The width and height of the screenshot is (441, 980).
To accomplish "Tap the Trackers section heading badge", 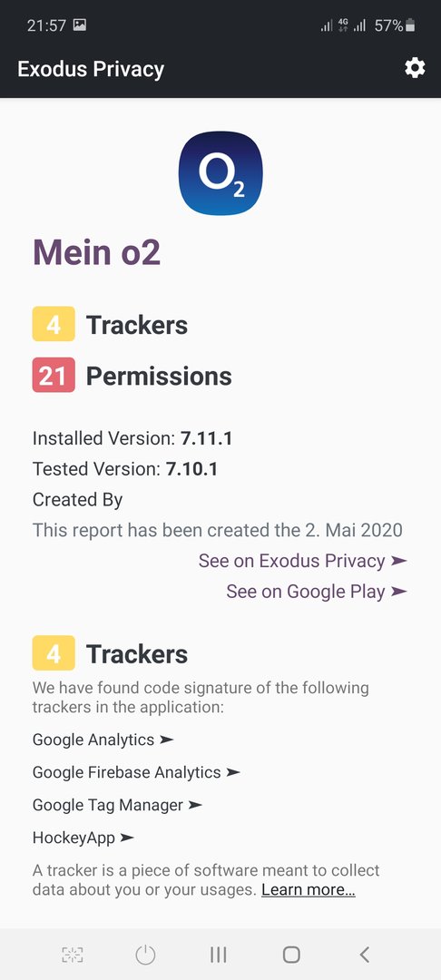I will pyautogui.click(x=54, y=653).
